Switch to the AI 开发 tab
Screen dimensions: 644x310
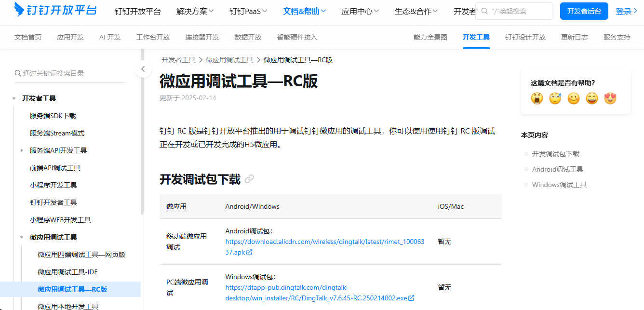[110, 37]
